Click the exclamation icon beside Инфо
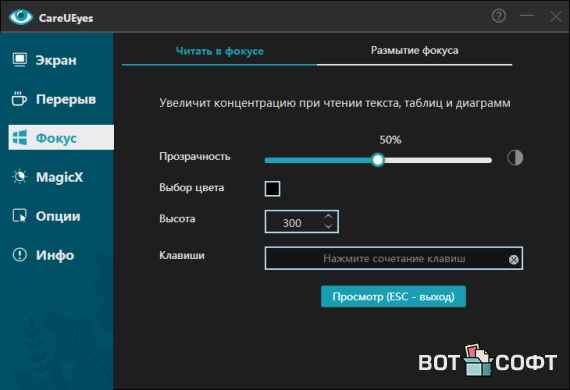 point(20,255)
